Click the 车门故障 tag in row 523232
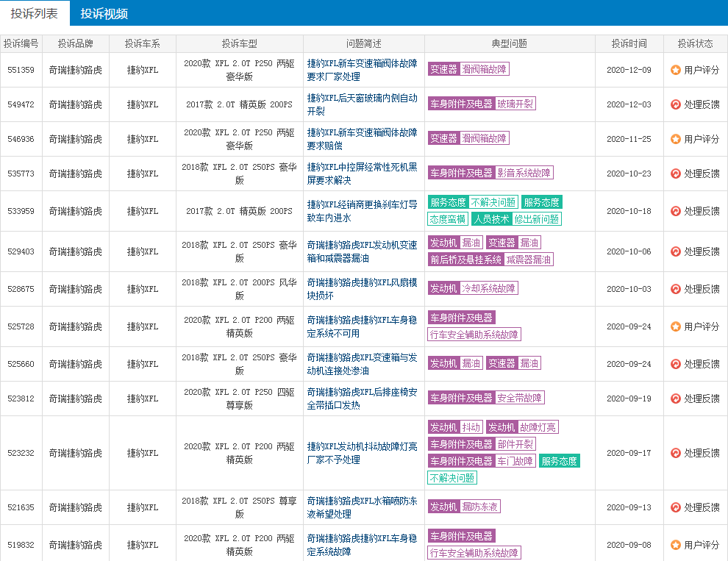The width and height of the screenshot is (728, 561). click(515, 461)
